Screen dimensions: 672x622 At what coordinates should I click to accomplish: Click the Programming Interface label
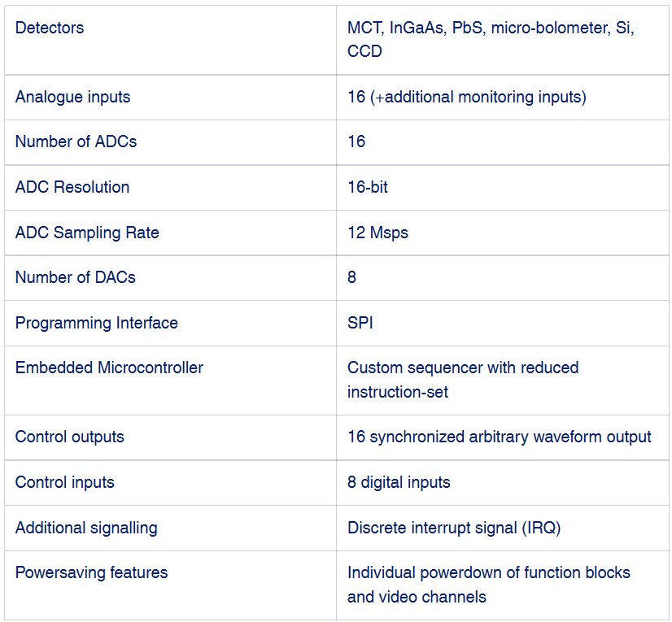tap(96, 323)
